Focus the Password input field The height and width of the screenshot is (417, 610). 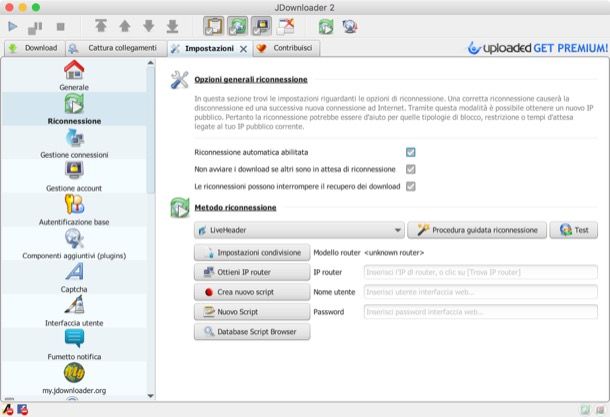coord(481,312)
